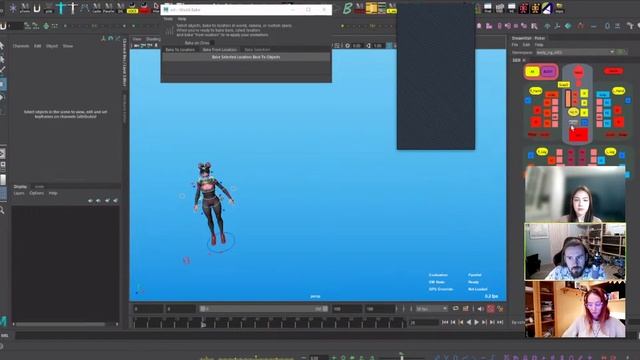Open the Tools menu in World Bake window

point(168,19)
